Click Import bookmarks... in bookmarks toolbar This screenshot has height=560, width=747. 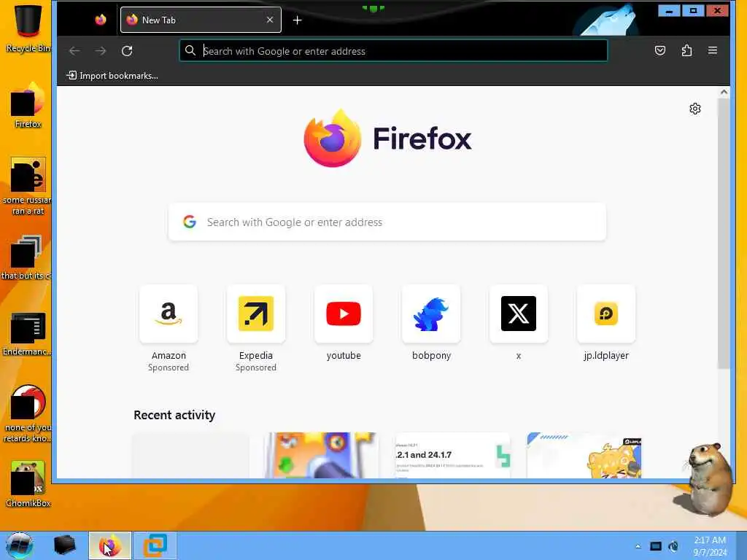(x=112, y=76)
